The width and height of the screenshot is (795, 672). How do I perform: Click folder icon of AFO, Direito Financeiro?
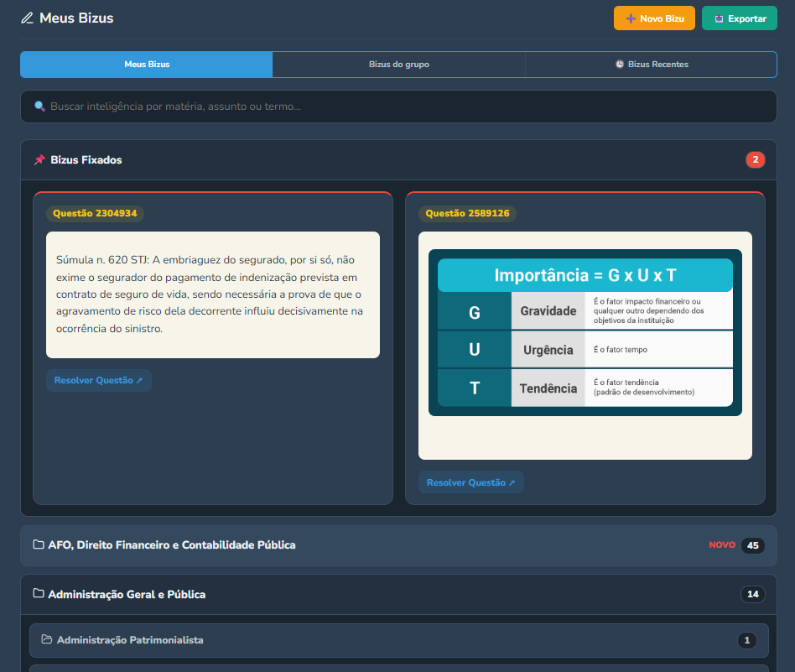[39, 544]
